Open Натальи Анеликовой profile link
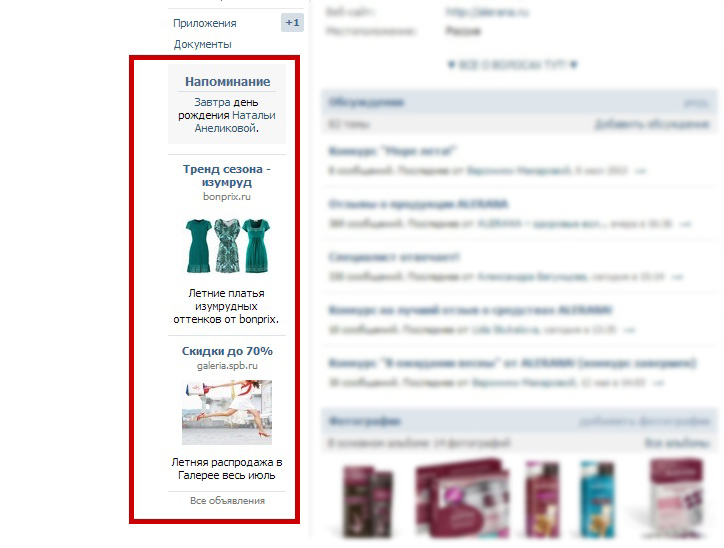The image size is (724, 548). click(x=234, y=122)
